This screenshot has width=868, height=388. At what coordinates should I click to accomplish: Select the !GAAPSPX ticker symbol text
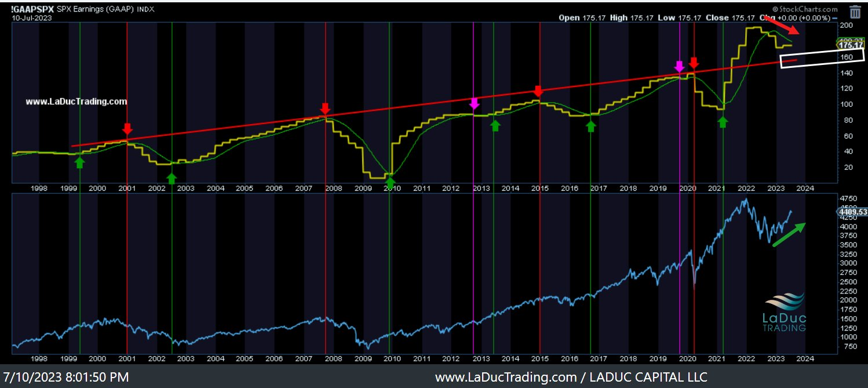33,9
